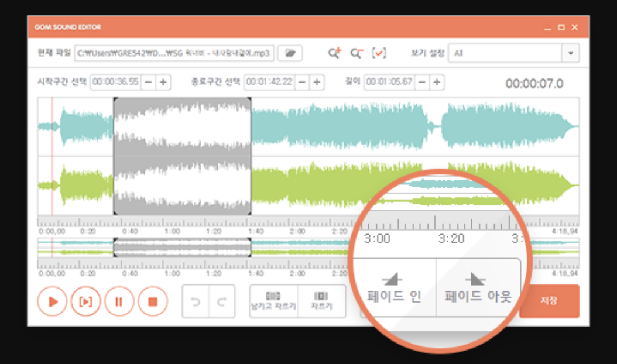Save the file with 저장 button
This screenshot has height=364, width=617.
pyautogui.click(x=549, y=300)
